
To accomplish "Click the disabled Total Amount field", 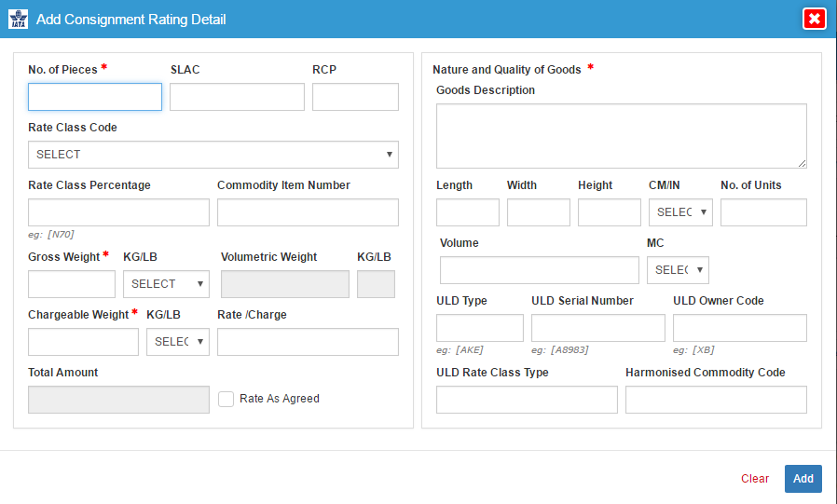I will [x=118, y=400].
